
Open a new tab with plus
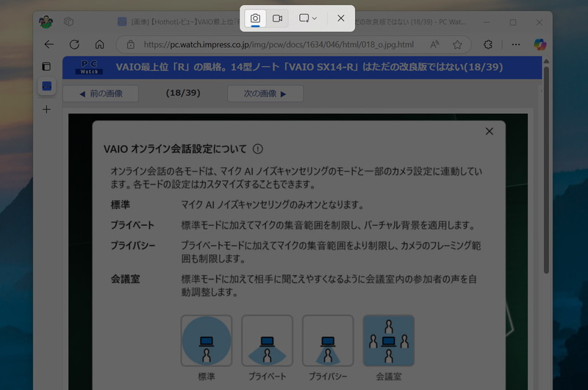pyautogui.click(x=46, y=110)
